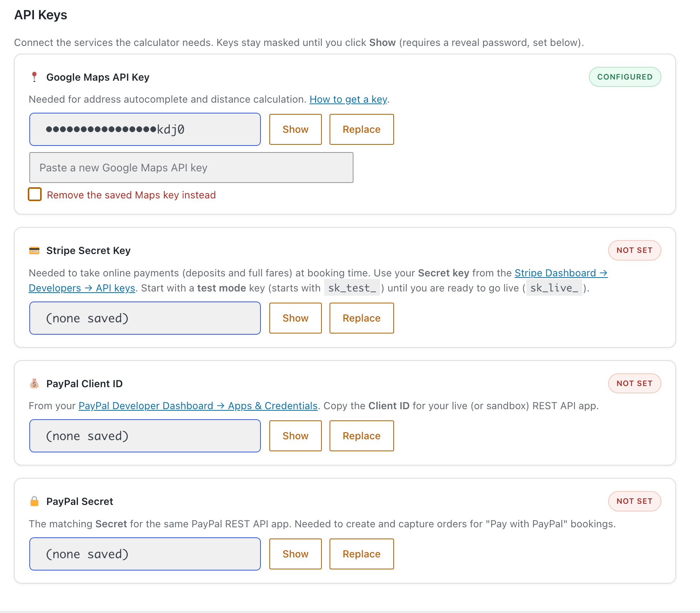The width and height of the screenshot is (700, 613).
Task: Click the sk_test_ code snippet
Action: pyautogui.click(x=352, y=288)
